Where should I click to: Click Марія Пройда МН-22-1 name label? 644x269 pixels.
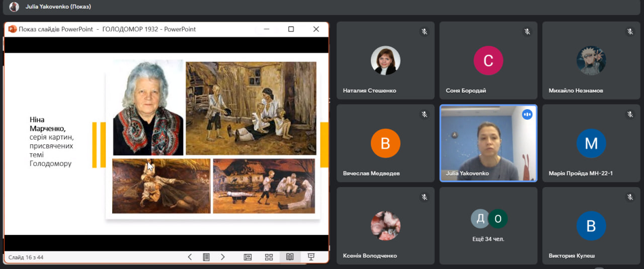pos(581,173)
